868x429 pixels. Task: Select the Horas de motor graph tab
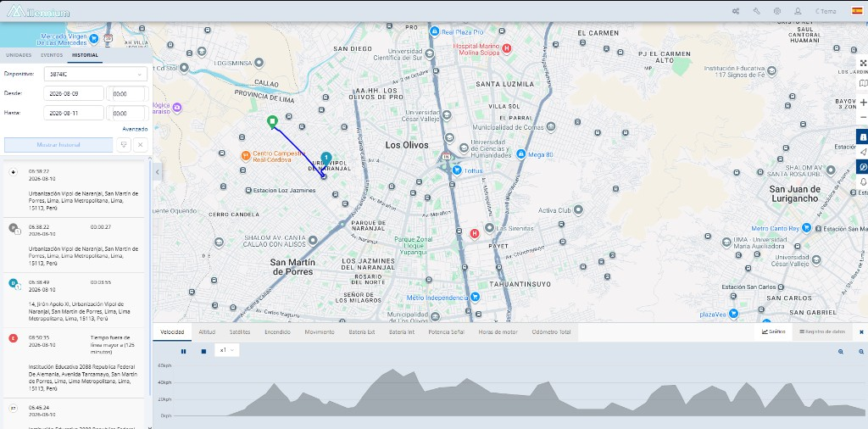(x=498, y=332)
